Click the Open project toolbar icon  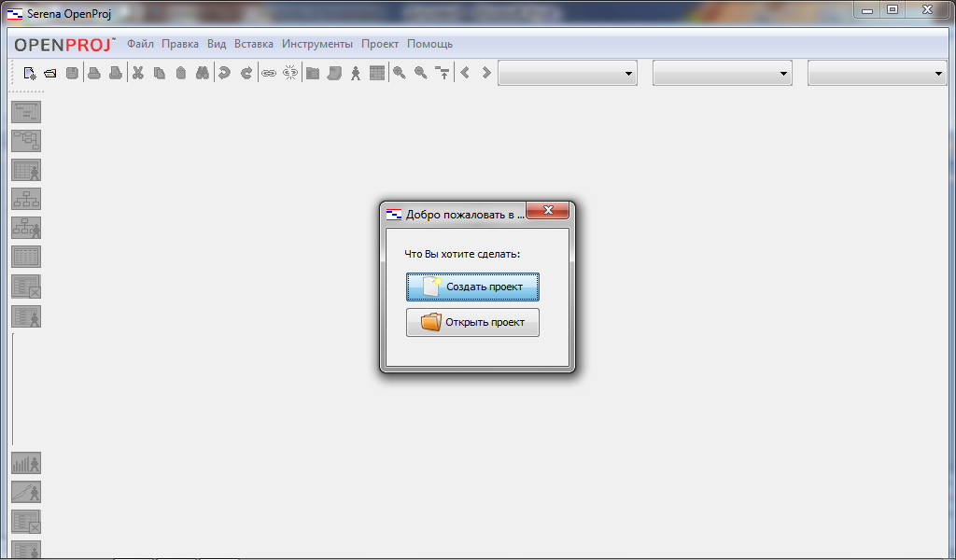coord(50,73)
